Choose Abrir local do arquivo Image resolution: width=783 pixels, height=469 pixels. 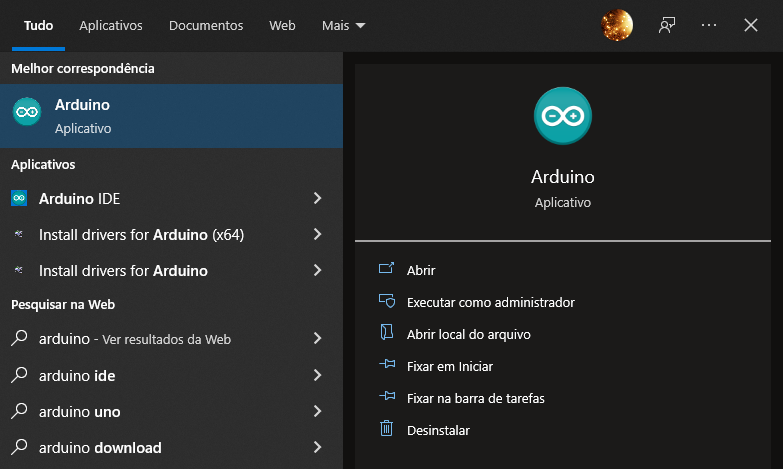(468, 334)
